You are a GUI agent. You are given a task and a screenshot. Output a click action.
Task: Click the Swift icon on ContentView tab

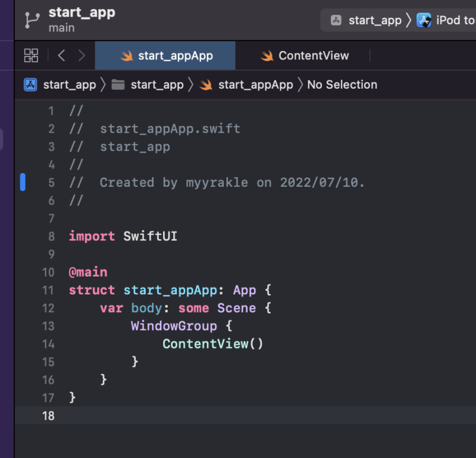coord(267,56)
